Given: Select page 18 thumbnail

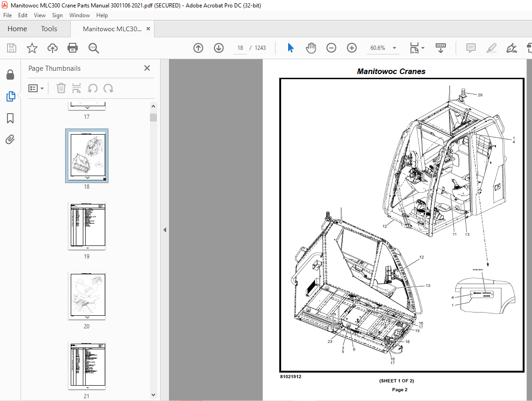Looking at the screenshot, I should pos(87,156).
